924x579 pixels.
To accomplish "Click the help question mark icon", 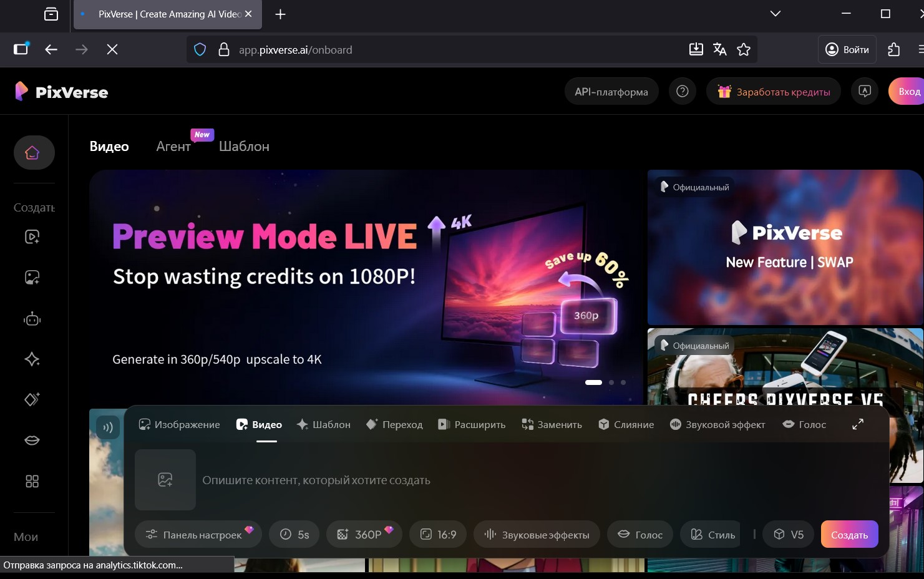I will [682, 92].
